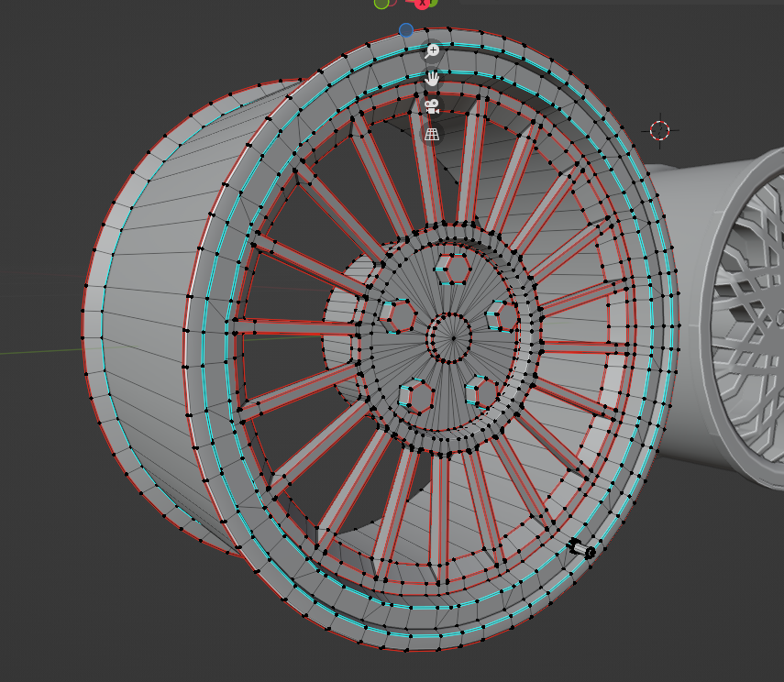Click the red X axis gizmo circle
Viewport: 784px width, 682px height.
point(422,3)
